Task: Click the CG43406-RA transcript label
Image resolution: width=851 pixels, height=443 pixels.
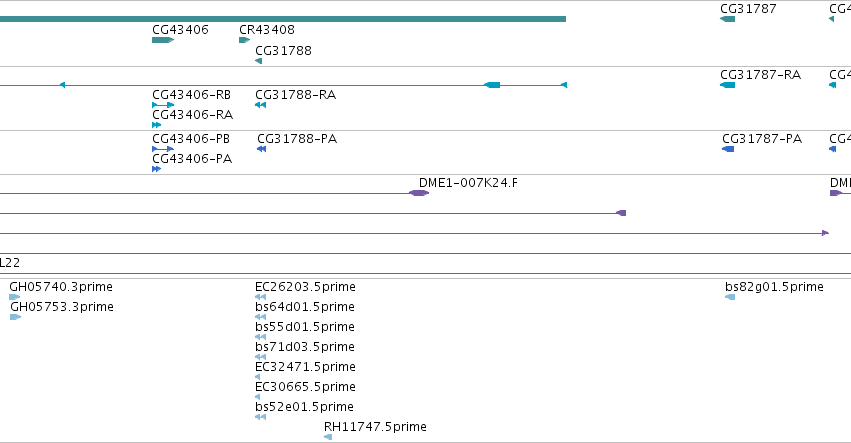Action: [x=192, y=115]
